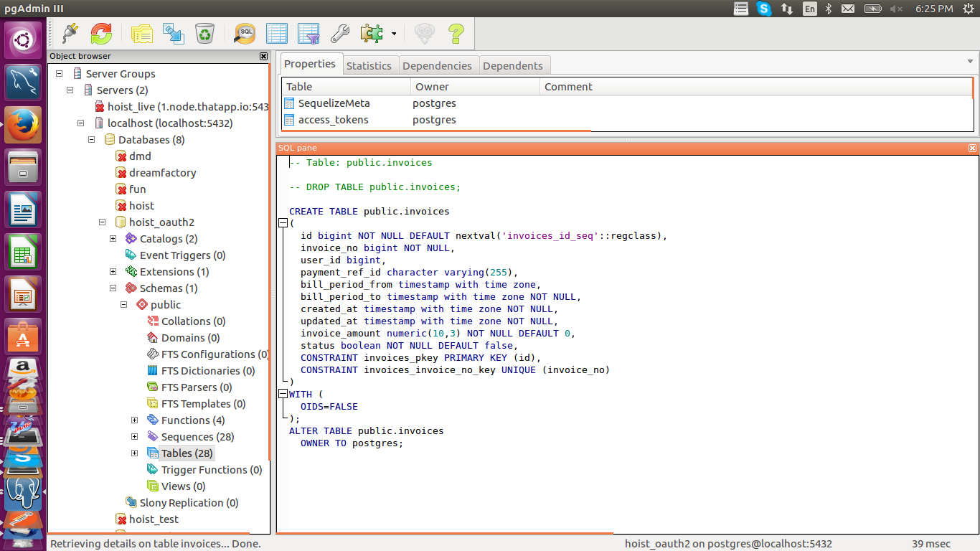980x551 pixels.
Task: Collapse the Schemas (1) tree node
Action: pyautogui.click(x=113, y=288)
